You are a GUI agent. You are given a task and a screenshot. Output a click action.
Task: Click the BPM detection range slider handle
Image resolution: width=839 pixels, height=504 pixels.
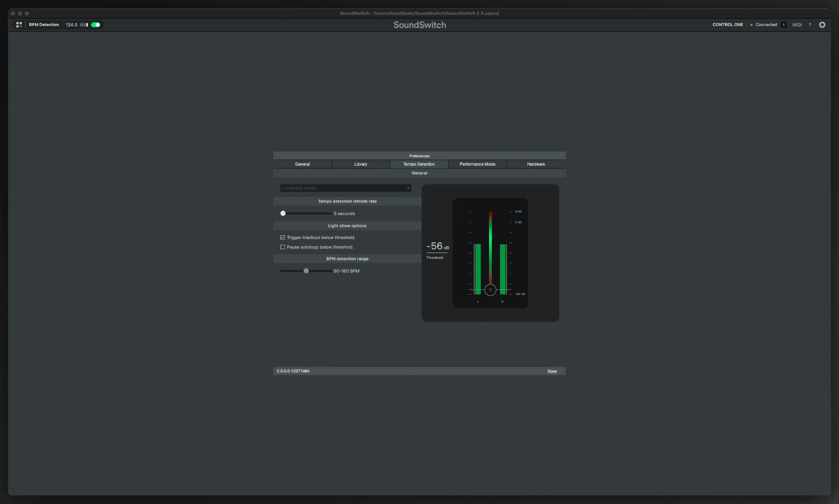[306, 271]
